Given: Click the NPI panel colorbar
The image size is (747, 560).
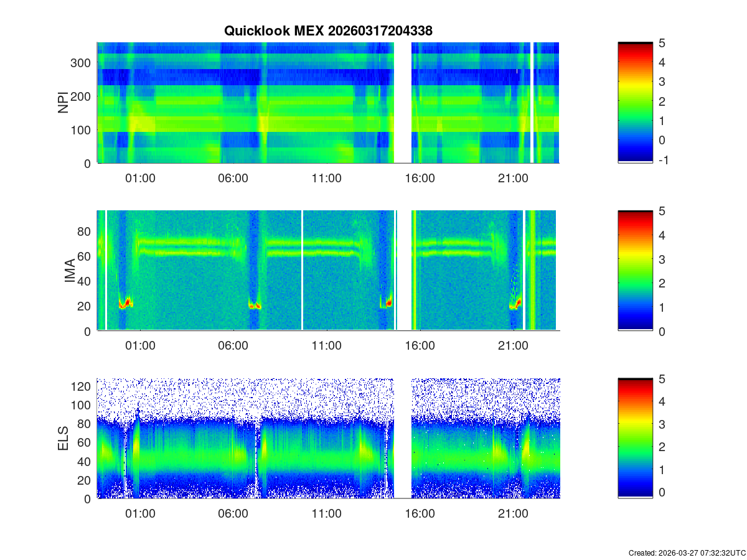Looking at the screenshot, I should [x=635, y=103].
